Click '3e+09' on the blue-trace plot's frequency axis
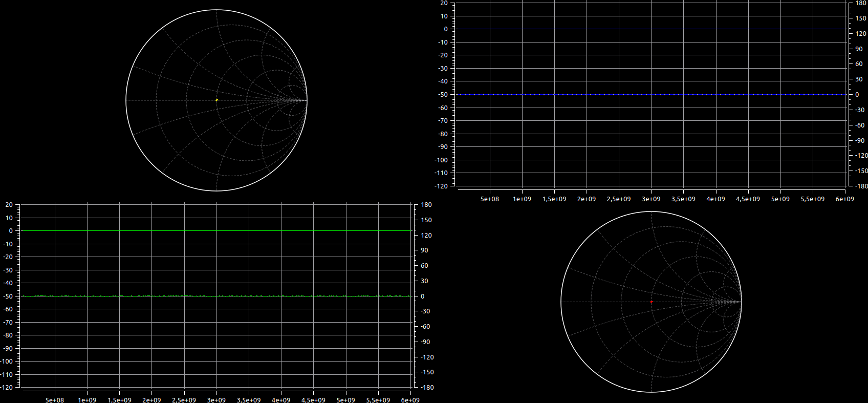Viewport: 868px width, 403px height. pyautogui.click(x=651, y=199)
